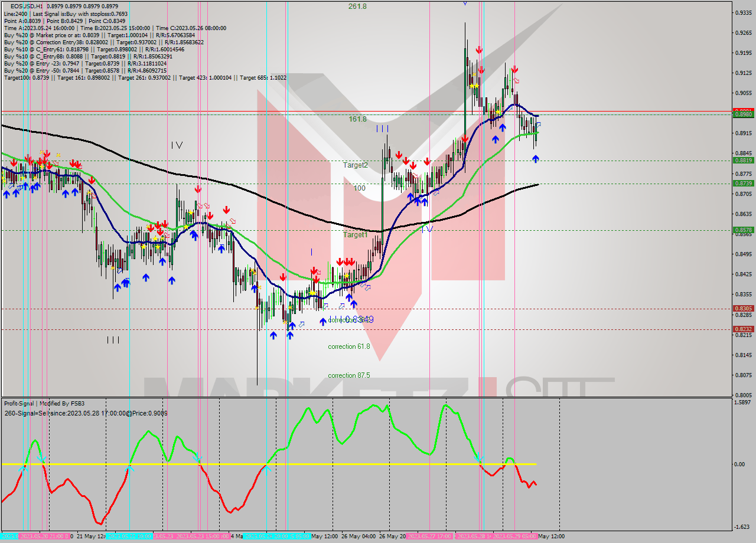Click the 0.00 oscillator scale value
This screenshot has height=543, width=756.
pyautogui.click(x=740, y=464)
